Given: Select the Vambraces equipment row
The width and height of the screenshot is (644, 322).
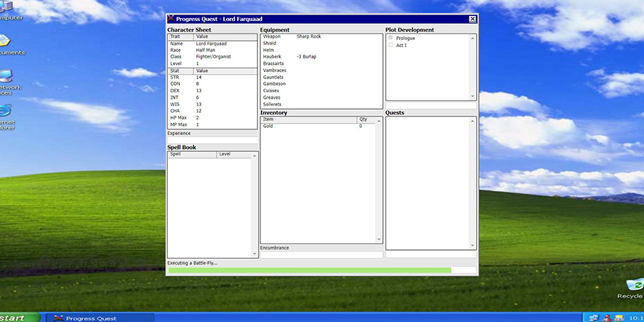Looking at the screenshot, I should (321, 71).
